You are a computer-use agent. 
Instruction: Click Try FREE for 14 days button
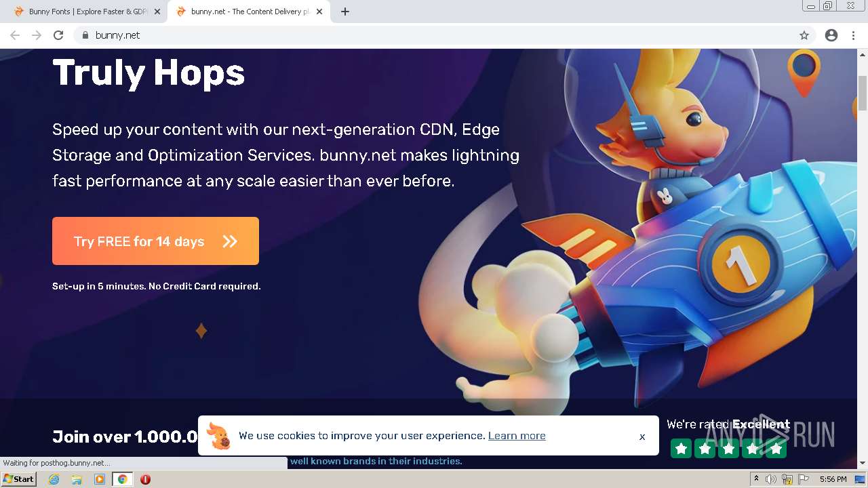click(155, 241)
